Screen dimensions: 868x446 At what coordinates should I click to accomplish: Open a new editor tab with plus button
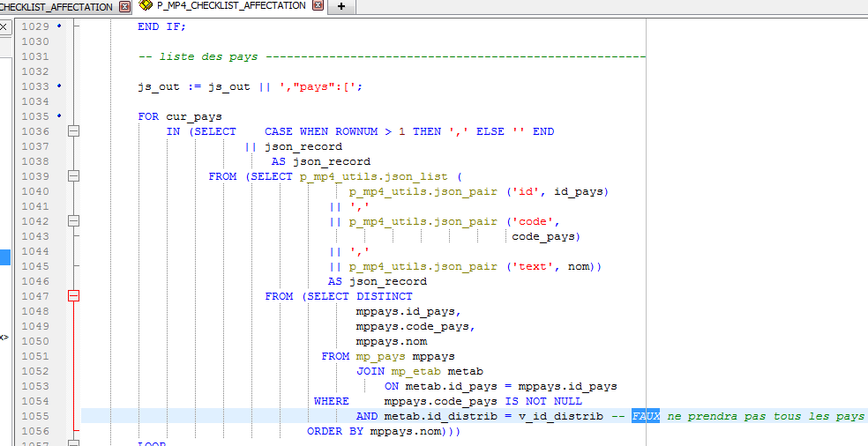point(341,7)
